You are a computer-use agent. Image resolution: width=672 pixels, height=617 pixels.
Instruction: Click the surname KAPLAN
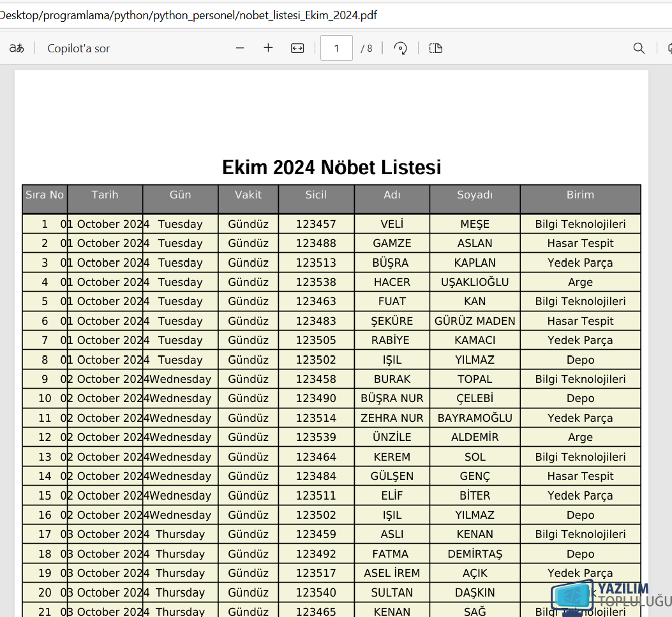coord(475,263)
